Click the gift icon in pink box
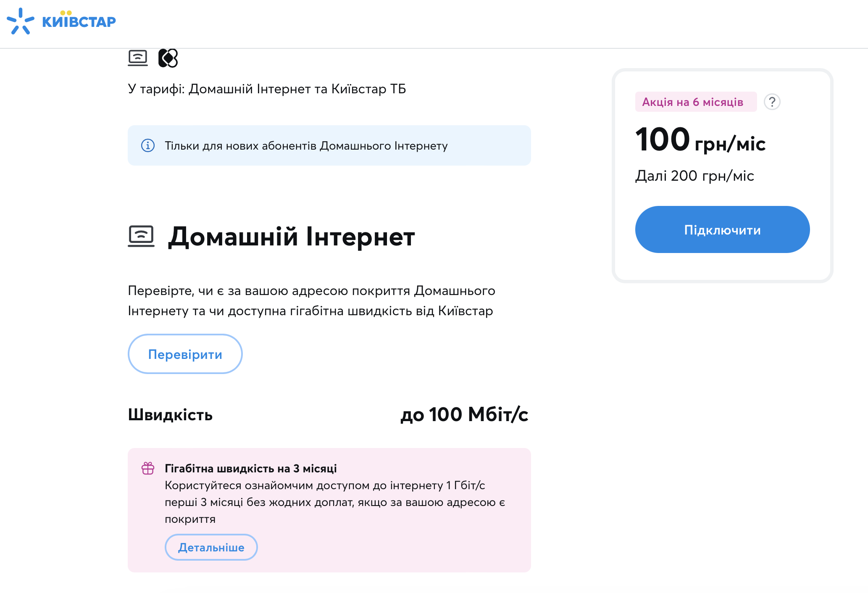Viewport: 868px width, 593px height. coord(148,468)
